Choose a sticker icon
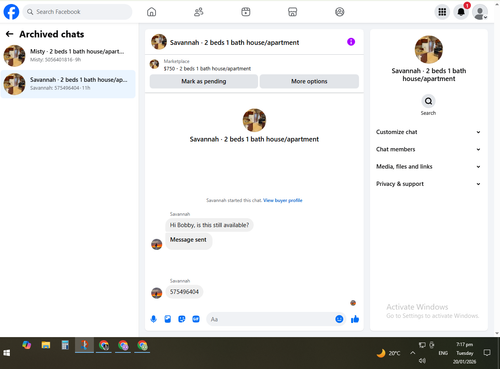Screen dimensions: 500x369 click(182, 319)
